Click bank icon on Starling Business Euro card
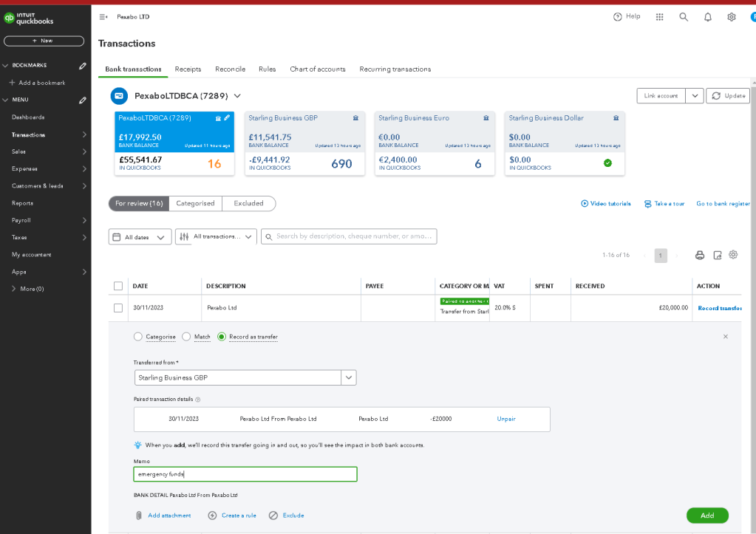 [x=486, y=118]
